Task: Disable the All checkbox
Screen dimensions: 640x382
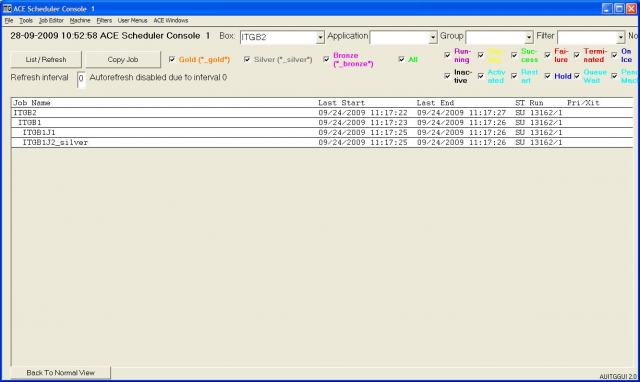Action: coord(401,59)
